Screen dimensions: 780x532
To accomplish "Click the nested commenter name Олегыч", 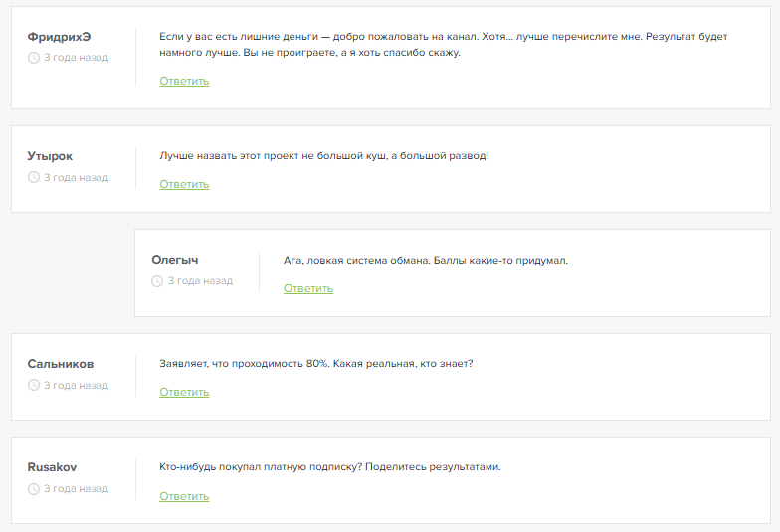I will (175, 260).
